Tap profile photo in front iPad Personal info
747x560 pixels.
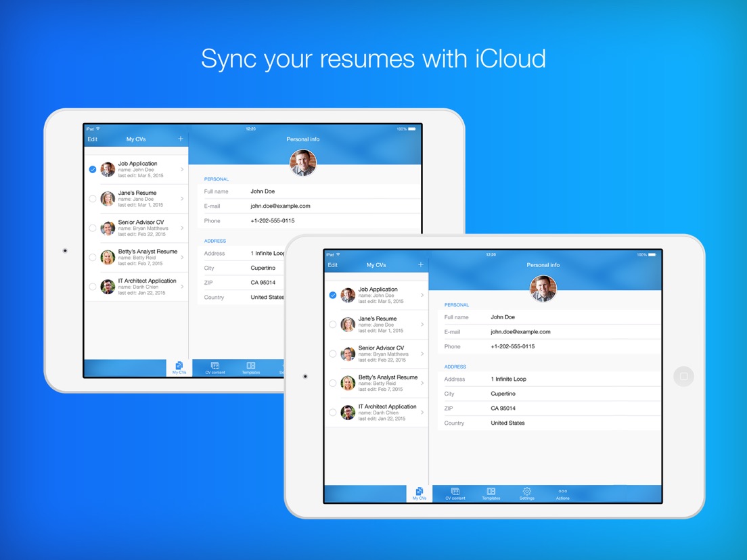click(x=543, y=289)
